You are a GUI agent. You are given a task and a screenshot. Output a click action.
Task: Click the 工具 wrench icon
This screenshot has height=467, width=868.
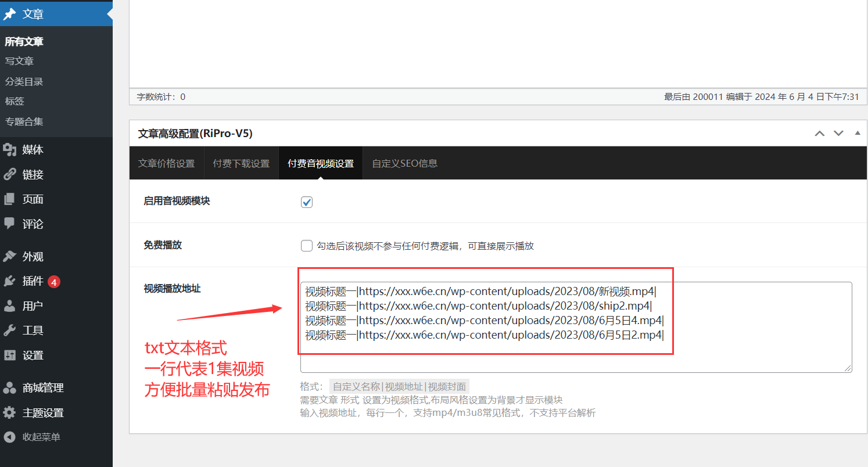pos(10,331)
